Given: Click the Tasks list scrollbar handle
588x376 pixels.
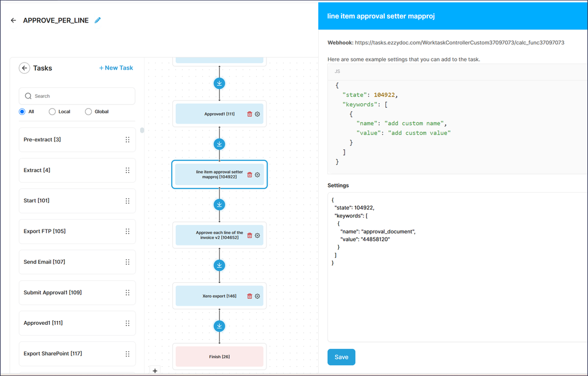Looking at the screenshot, I should pyautogui.click(x=142, y=131).
